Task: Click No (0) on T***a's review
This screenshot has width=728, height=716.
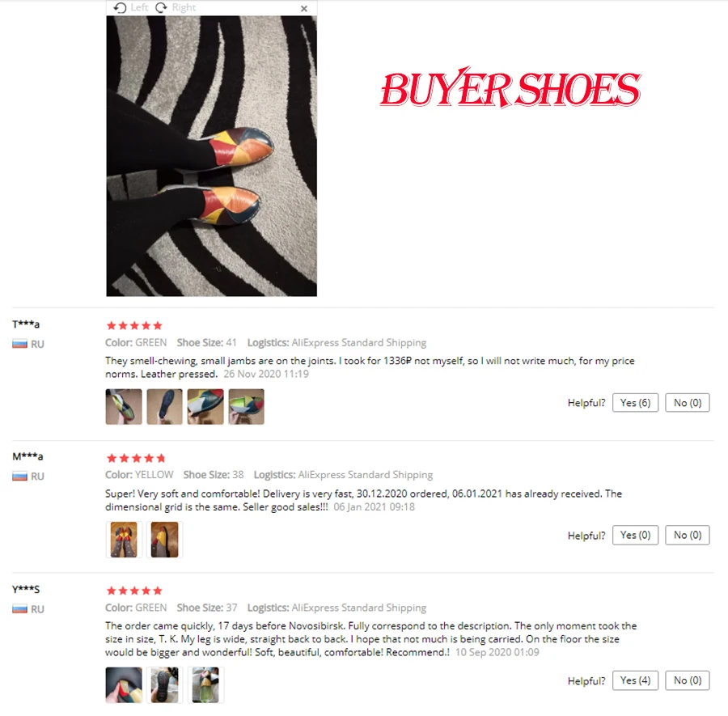Action: coord(687,403)
